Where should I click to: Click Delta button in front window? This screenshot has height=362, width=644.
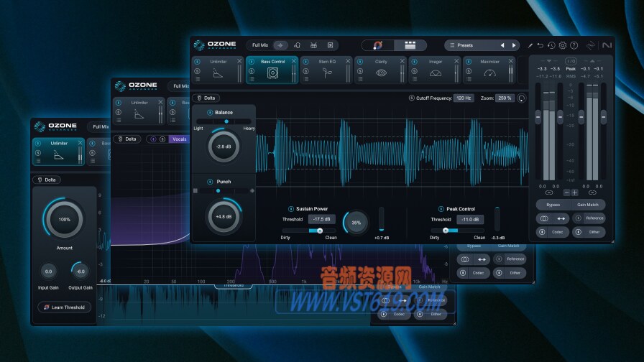coord(206,98)
